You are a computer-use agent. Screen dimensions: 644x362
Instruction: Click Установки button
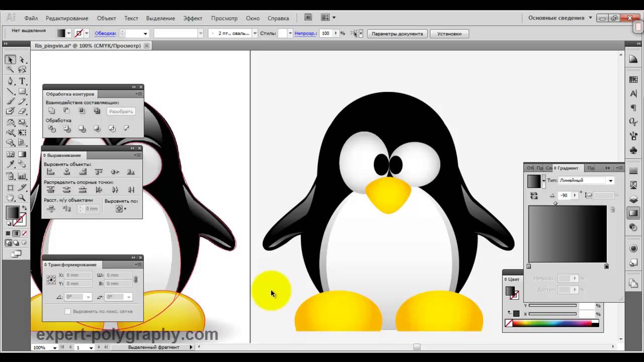click(x=449, y=34)
